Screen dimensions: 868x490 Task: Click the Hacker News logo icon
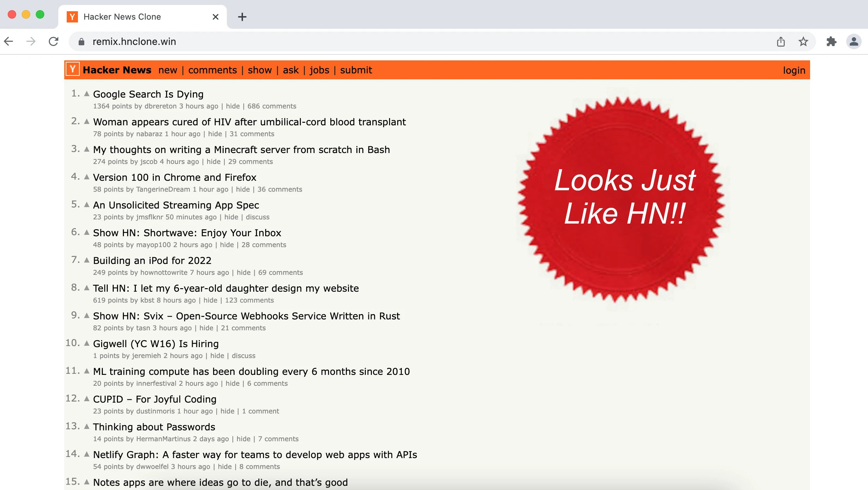pos(72,70)
